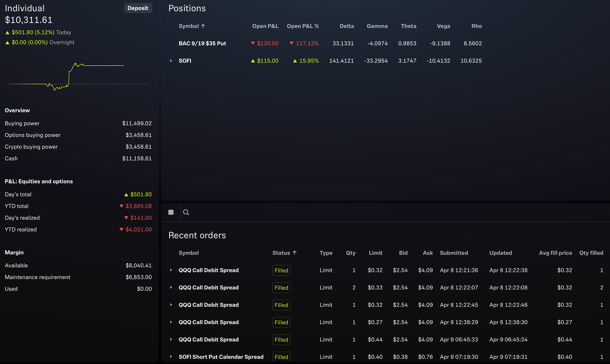Click the Deposit button
This screenshot has width=610, height=364.
(138, 8)
